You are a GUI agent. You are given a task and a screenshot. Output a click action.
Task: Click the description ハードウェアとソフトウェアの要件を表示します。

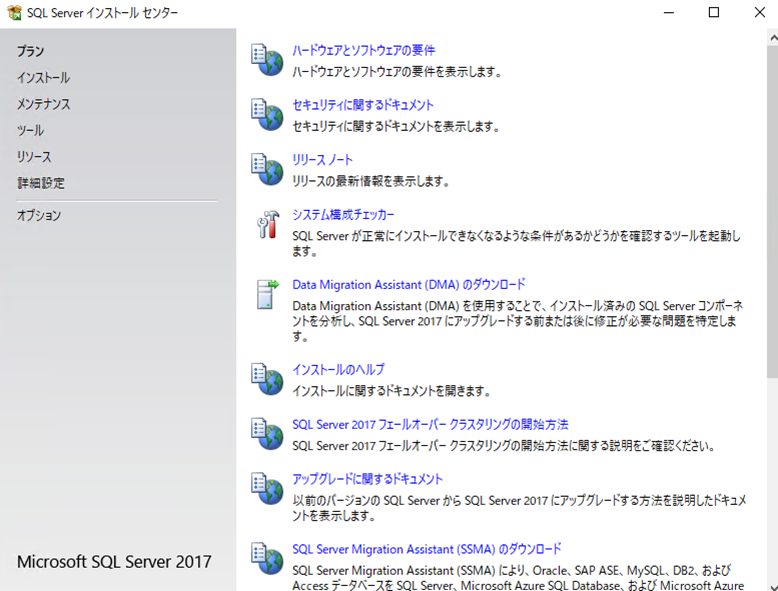(x=396, y=72)
